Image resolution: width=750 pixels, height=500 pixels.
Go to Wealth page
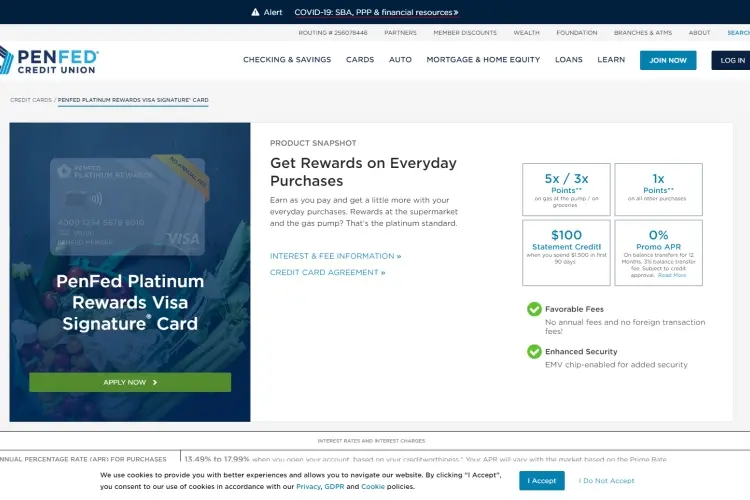[x=526, y=33]
